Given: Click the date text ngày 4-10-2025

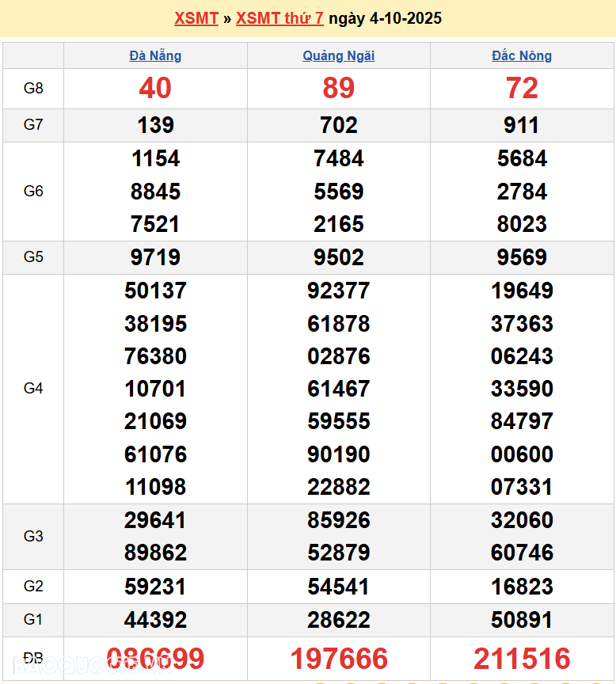Looking at the screenshot, I should tap(385, 17).
